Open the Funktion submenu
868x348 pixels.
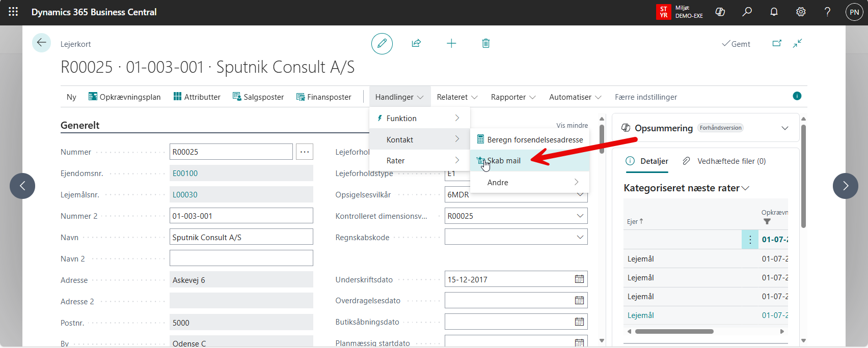[420, 118]
